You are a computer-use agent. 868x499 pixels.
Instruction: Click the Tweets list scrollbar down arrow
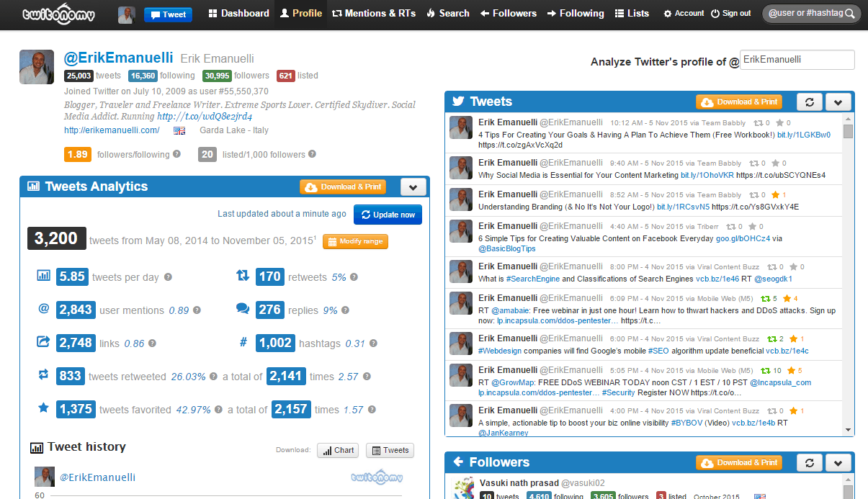849,430
